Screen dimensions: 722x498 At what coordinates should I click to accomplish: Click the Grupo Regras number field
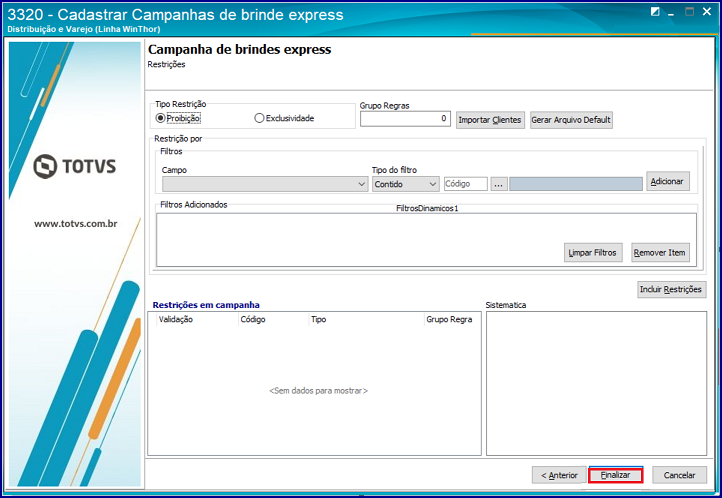pos(405,119)
